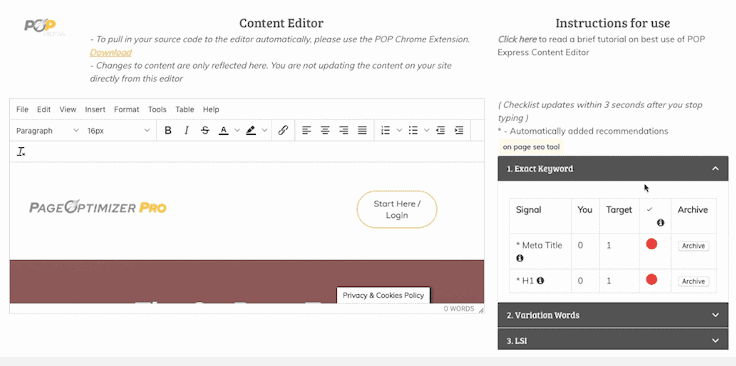Open the Insert menu
Screen dimensions: 736x366
[95, 109]
